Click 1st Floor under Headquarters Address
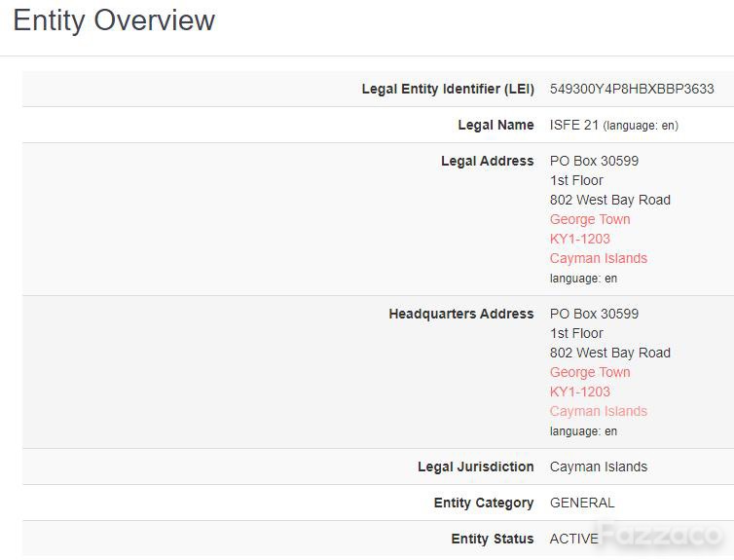This screenshot has height=560, width=734. click(576, 333)
